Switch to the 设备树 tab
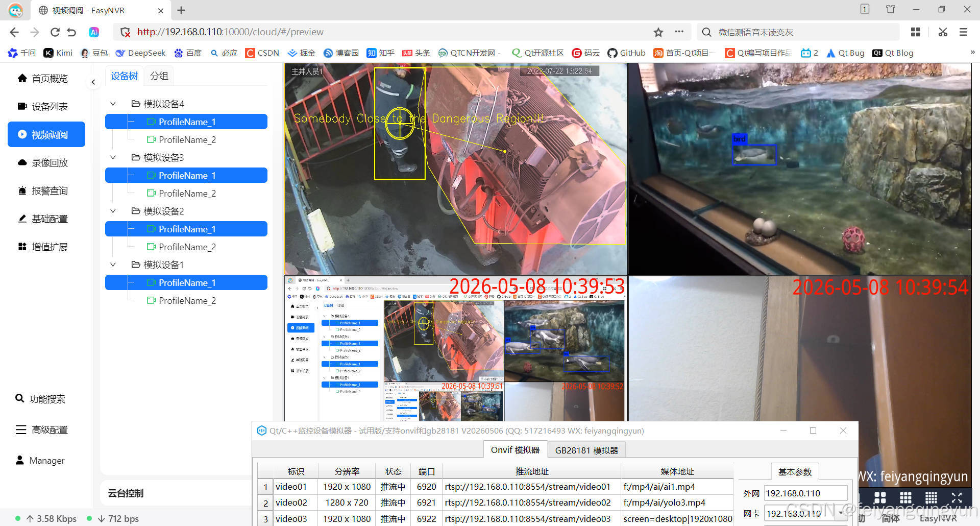 pos(125,76)
